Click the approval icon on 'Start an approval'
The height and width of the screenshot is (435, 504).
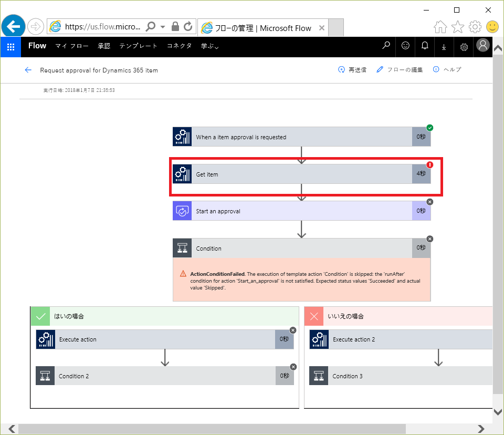(x=182, y=211)
